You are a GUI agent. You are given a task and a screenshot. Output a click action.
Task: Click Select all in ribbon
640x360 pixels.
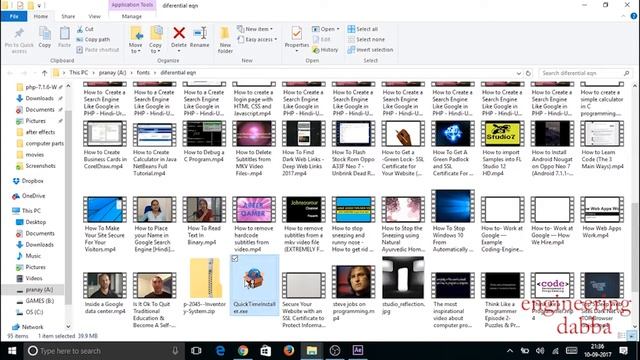pyautogui.click(x=362, y=29)
